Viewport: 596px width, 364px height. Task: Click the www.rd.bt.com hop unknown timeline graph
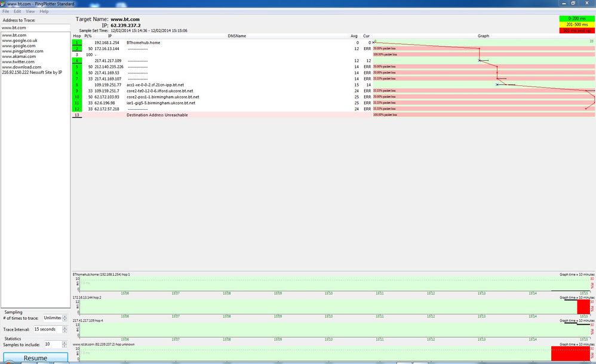[x=334, y=353]
